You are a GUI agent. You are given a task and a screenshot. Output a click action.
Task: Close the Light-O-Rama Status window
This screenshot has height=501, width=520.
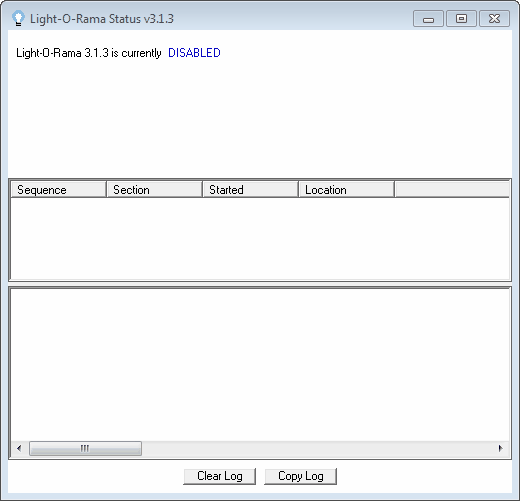pyautogui.click(x=494, y=19)
